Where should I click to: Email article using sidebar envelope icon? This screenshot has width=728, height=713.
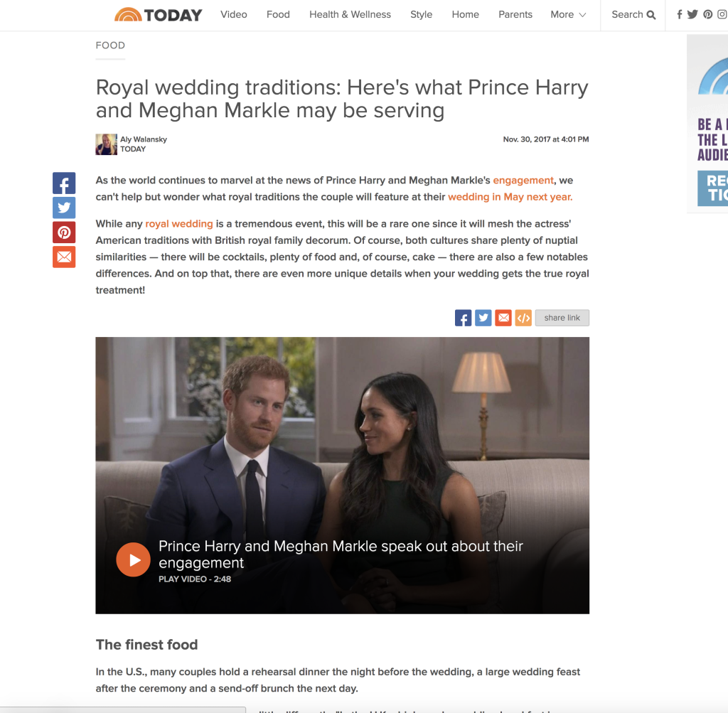64,257
